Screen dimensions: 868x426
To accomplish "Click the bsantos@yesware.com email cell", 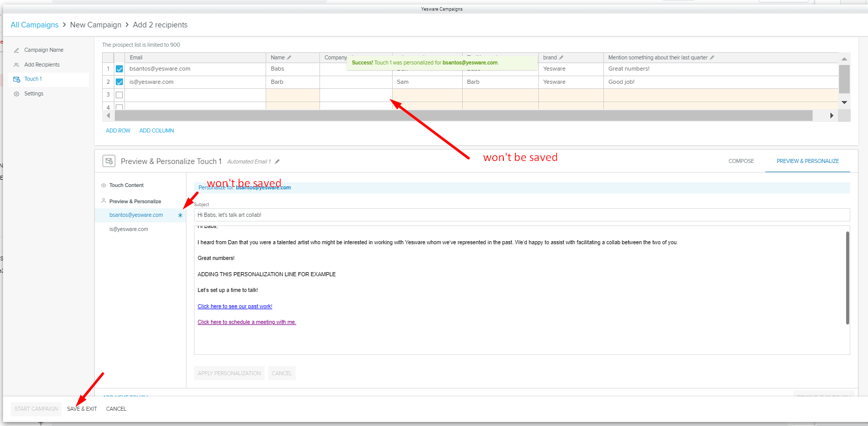I will tap(195, 69).
